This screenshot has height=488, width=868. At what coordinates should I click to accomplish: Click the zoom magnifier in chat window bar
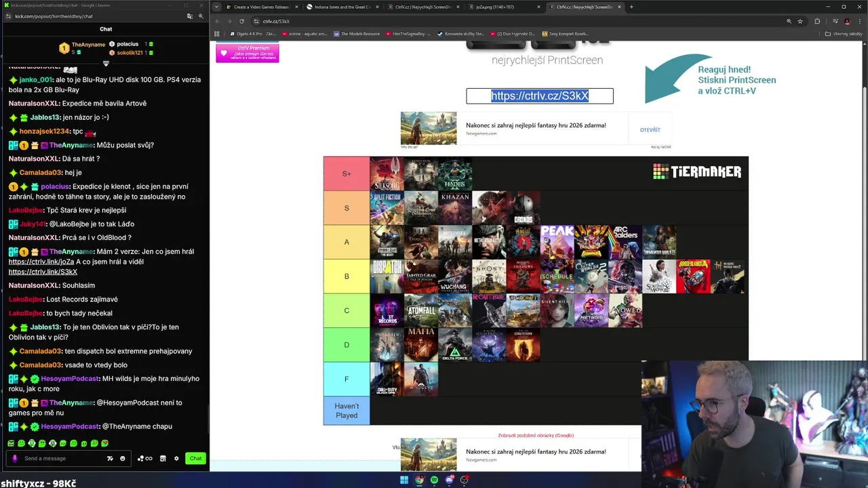(x=201, y=16)
